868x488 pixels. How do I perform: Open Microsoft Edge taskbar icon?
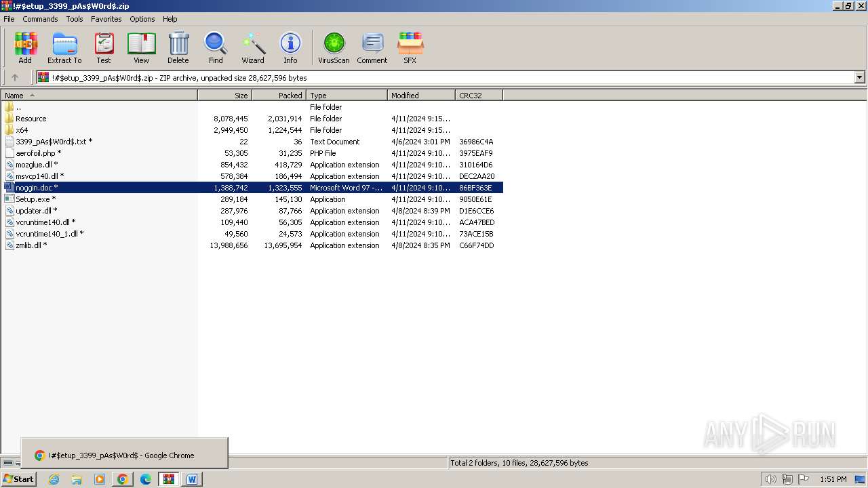tap(146, 479)
